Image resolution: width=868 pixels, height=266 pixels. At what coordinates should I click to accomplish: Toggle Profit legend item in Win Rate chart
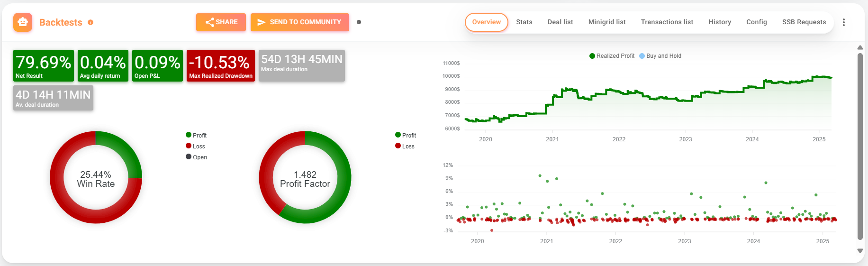[196, 135]
